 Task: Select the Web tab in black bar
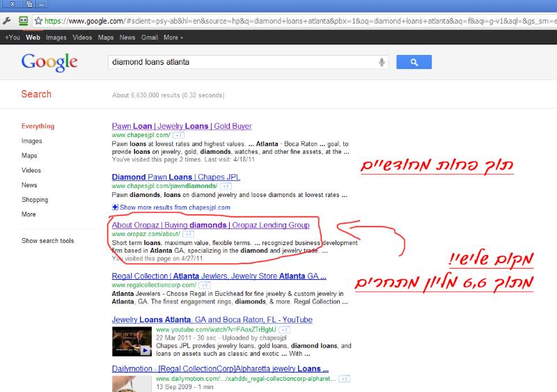[x=33, y=38]
